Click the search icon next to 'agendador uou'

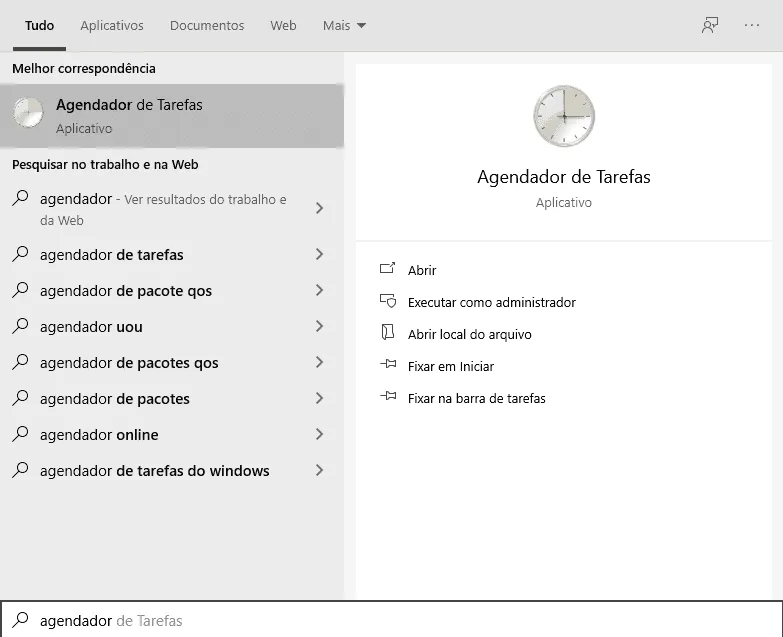pyautogui.click(x=20, y=325)
